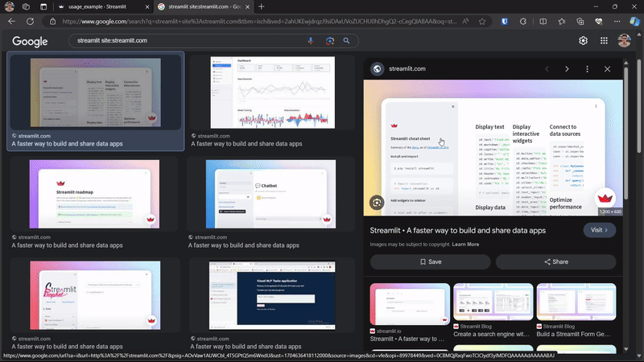Open a new browser tab
The width and height of the screenshot is (644, 362).
261,6
